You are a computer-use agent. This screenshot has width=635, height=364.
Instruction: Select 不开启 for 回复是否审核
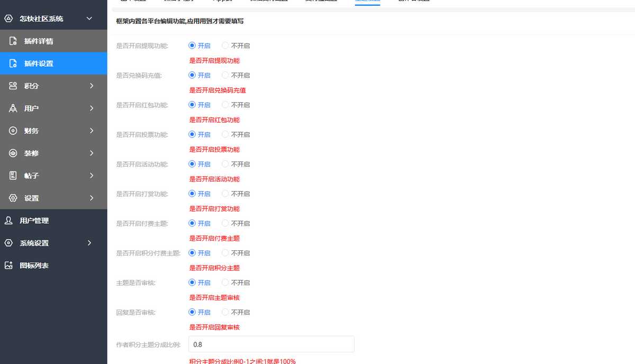235,312
